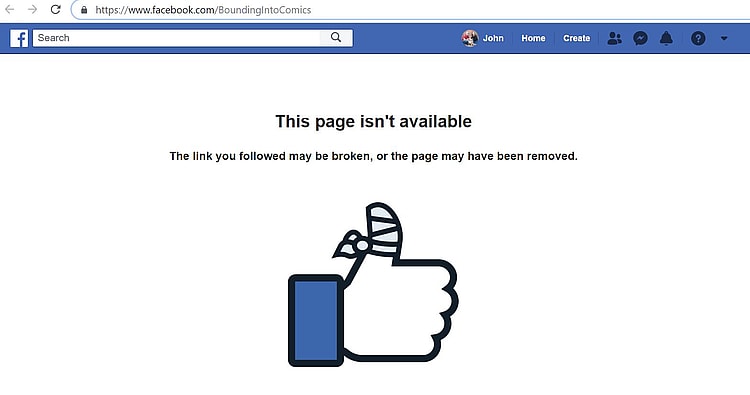The height and width of the screenshot is (395, 750).
Task: Go to John's profile name link
Action: tap(493, 38)
